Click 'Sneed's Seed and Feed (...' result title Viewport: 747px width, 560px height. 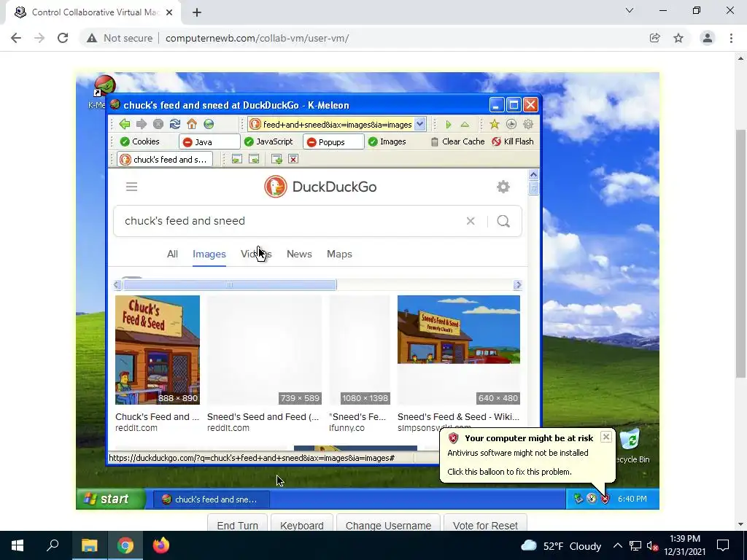pyautogui.click(x=263, y=417)
